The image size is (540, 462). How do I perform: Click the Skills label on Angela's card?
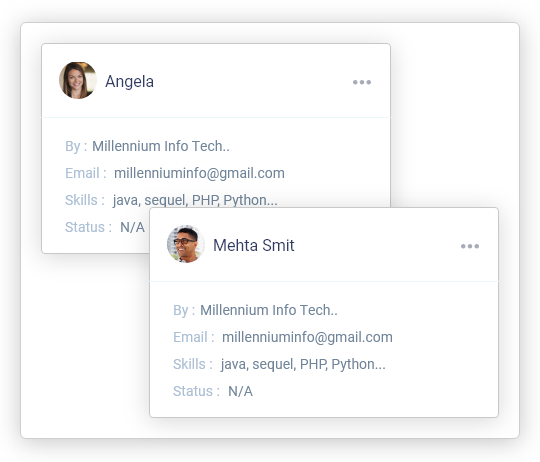[x=84, y=200]
